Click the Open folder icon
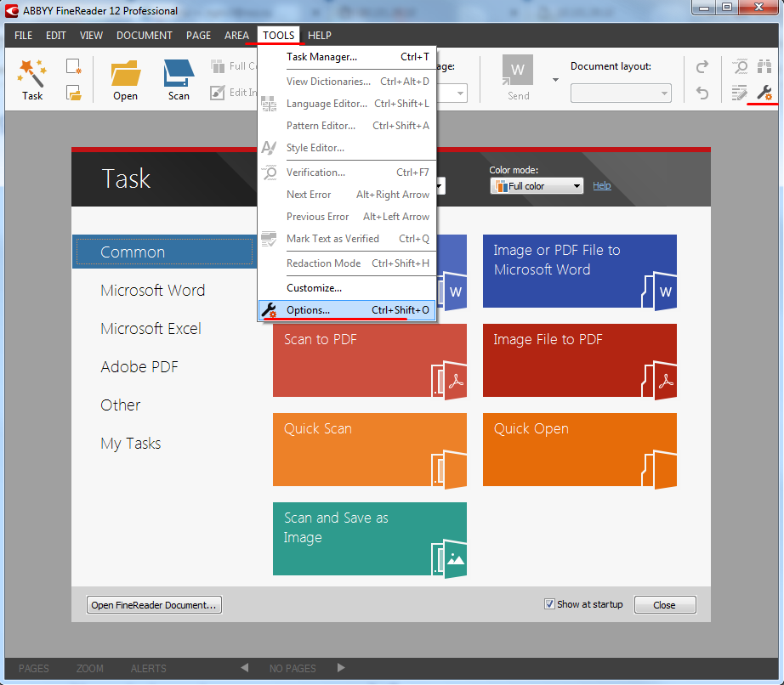 125,73
